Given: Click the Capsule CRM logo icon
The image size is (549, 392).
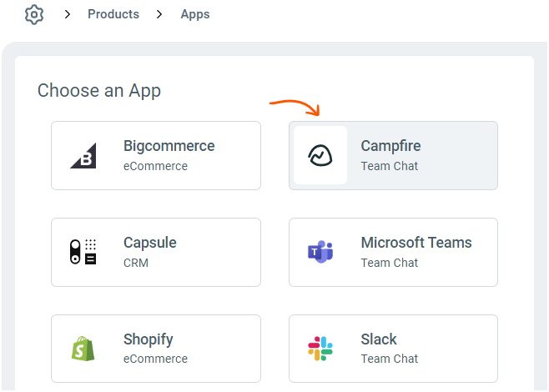Looking at the screenshot, I should click(83, 252).
